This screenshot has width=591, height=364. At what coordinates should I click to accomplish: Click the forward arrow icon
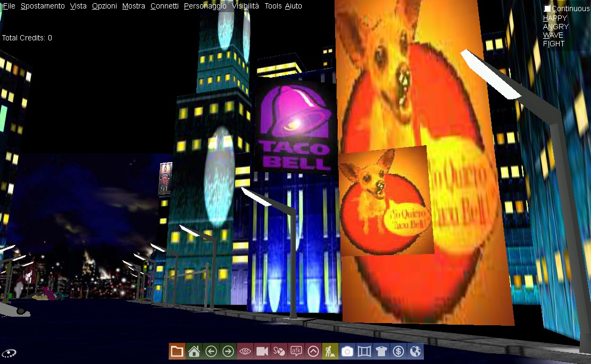tap(228, 351)
